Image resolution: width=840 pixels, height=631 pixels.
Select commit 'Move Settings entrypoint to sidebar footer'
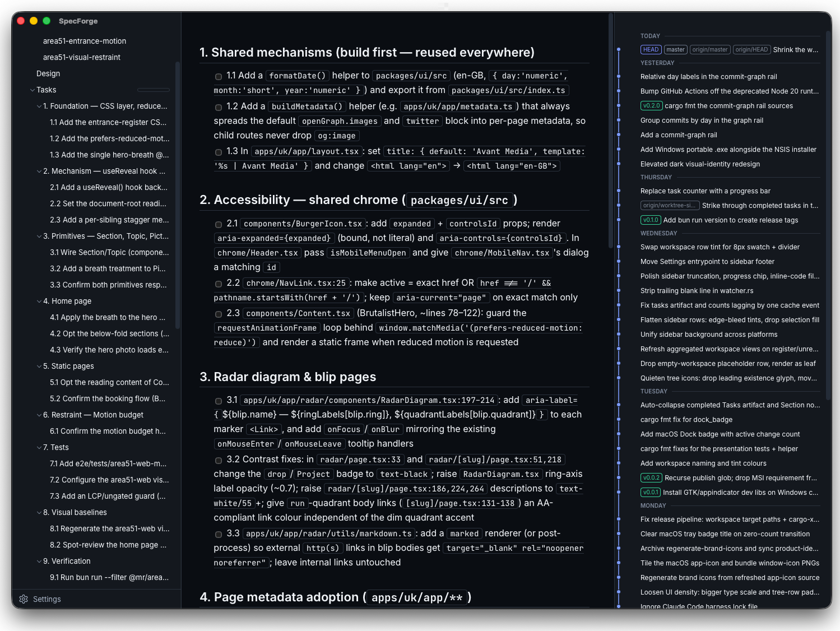coord(707,261)
